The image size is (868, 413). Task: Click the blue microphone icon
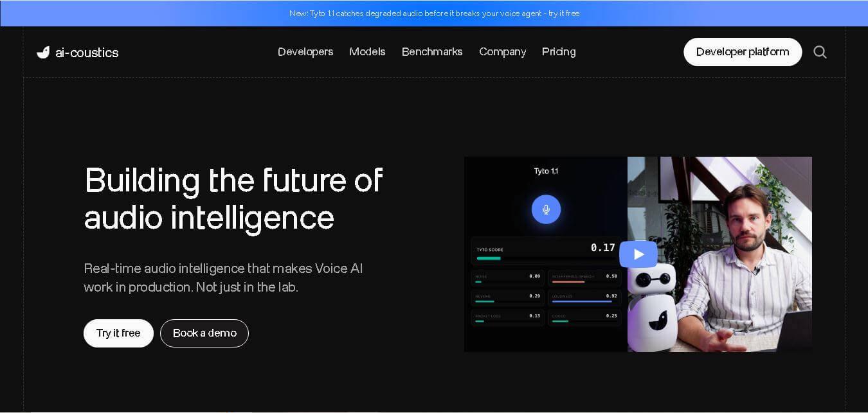point(546,209)
